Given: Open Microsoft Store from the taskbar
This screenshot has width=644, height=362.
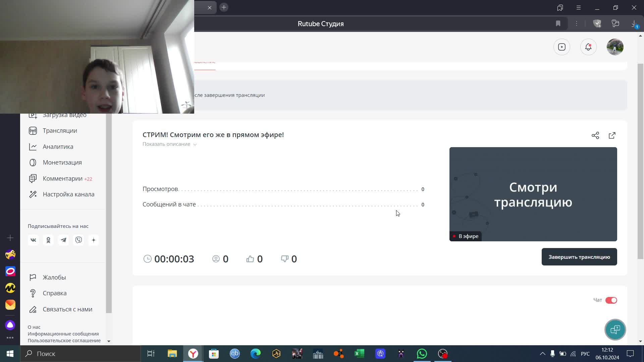Looking at the screenshot, I should pyautogui.click(x=214, y=354).
